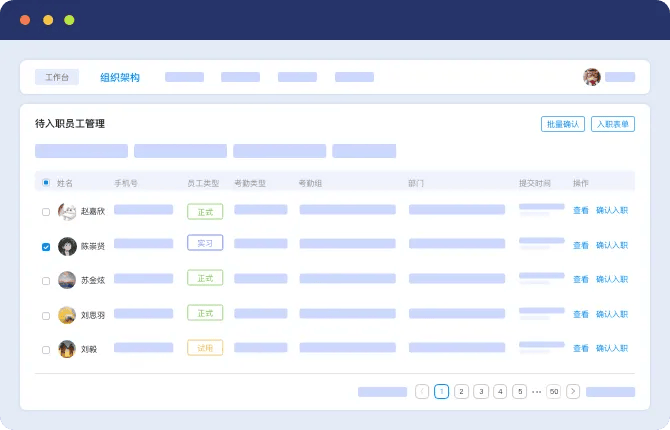670x430 pixels.
Task: Open the first filter field above the table
Action: point(81,151)
